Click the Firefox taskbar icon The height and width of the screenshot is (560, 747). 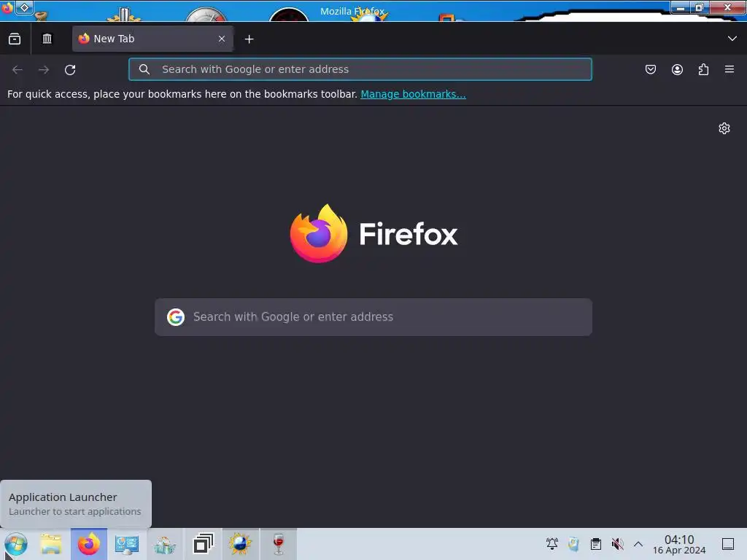(x=89, y=544)
